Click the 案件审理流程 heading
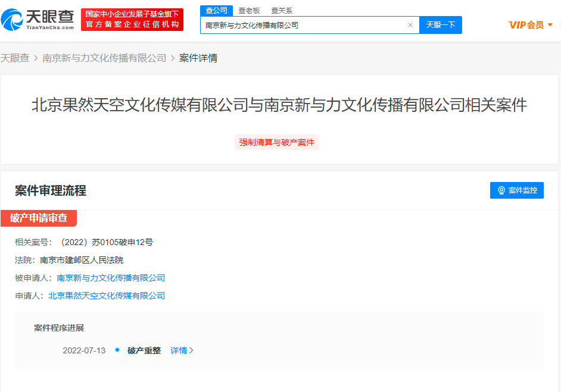 [51, 190]
